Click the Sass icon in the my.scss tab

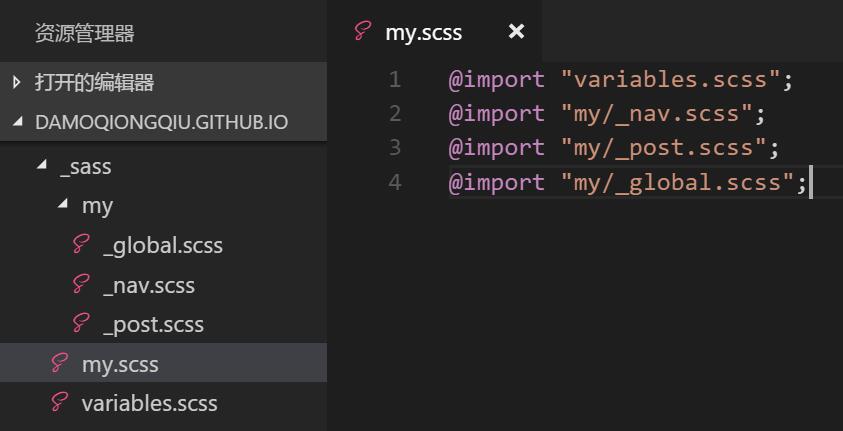[363, 31]
